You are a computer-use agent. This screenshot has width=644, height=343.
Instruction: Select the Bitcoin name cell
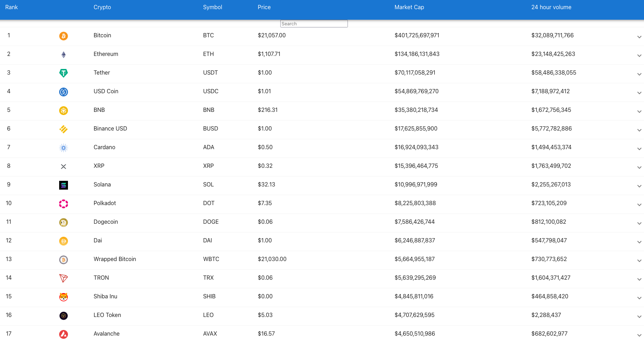[x=102, y=35]
